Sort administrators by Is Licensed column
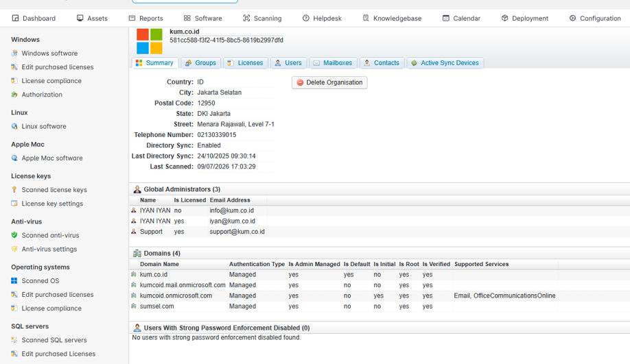630x364 pixels. [x=189, y=200]
